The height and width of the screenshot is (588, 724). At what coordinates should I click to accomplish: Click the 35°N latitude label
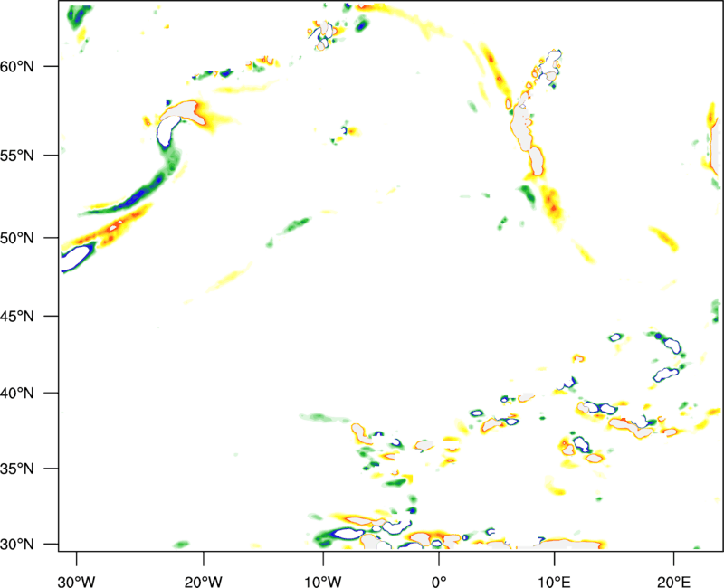tap(17, 469)
